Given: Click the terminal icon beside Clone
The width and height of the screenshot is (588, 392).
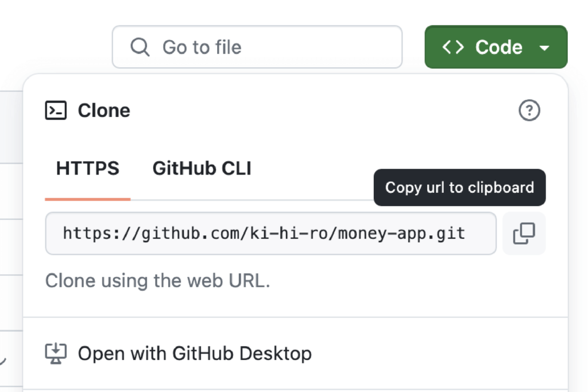Looking at the screenshot, I should tap(56, 110).
